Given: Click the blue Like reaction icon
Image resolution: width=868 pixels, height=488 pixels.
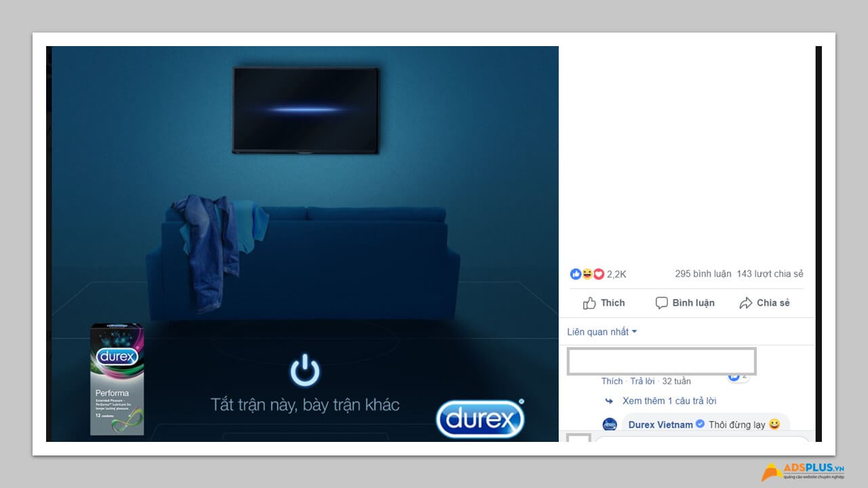Looking at the screenshot, I should 576,274.
